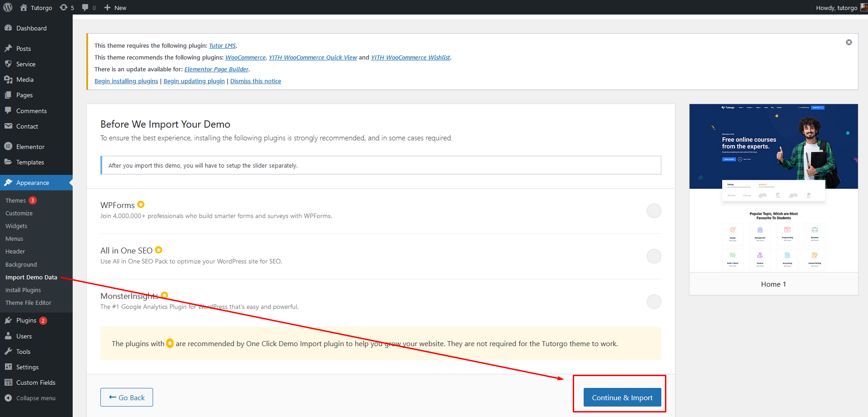Image resolution: width=868 pixels, height=417 pixels.
Task: Click Dismiss this notice link
Action: click(256, 81)
